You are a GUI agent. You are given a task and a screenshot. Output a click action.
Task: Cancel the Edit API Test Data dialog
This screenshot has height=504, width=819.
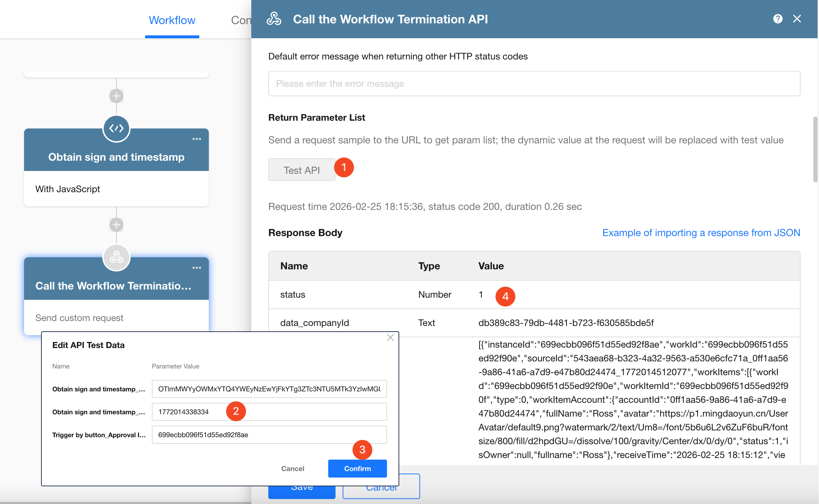tap(292, 469)
